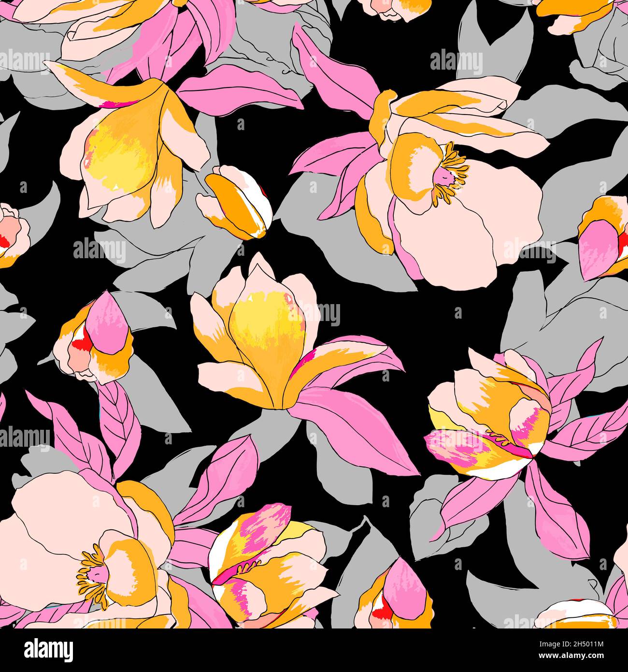Click the large pale pink flower at the bottom left

tap(87, 546)
